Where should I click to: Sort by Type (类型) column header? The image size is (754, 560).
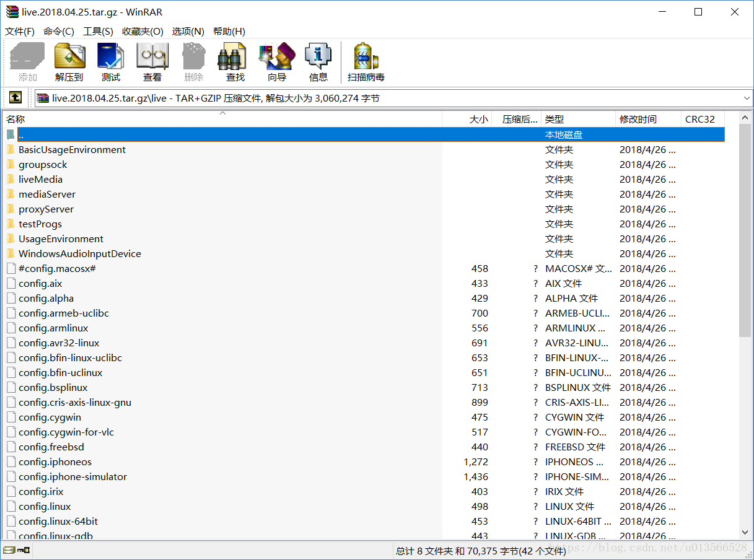pyautogui.click(x=579, y=120)
